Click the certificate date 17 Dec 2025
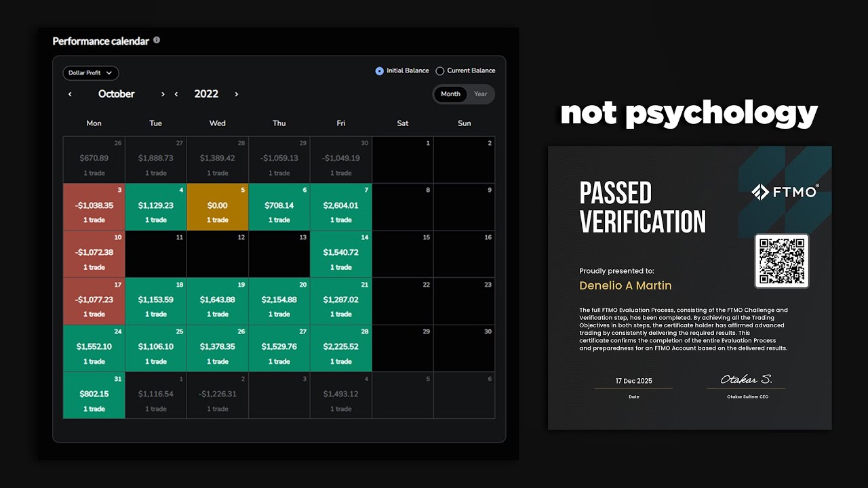The width and height of the screenshot is (868, 488). tap(634, 381)
